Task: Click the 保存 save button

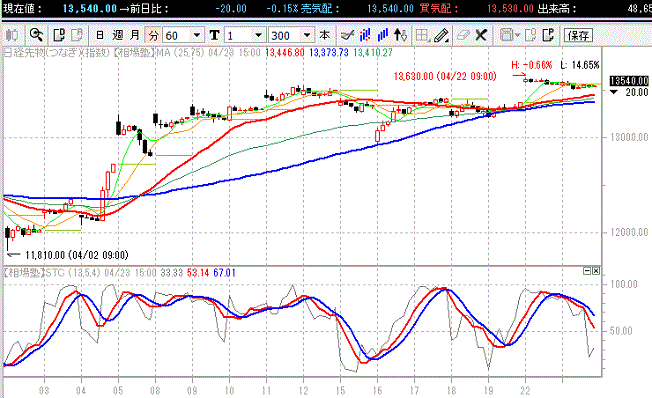Action: [578, 35]
